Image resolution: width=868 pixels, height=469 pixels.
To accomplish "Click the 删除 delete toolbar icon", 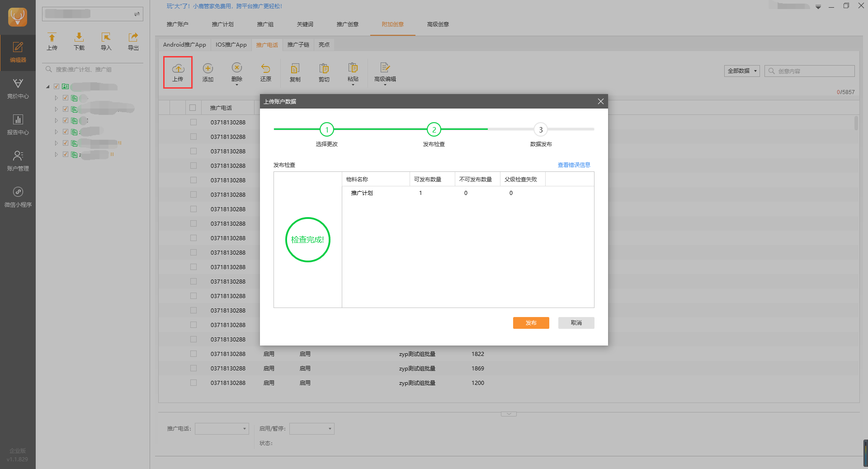I will coord(237,72).
